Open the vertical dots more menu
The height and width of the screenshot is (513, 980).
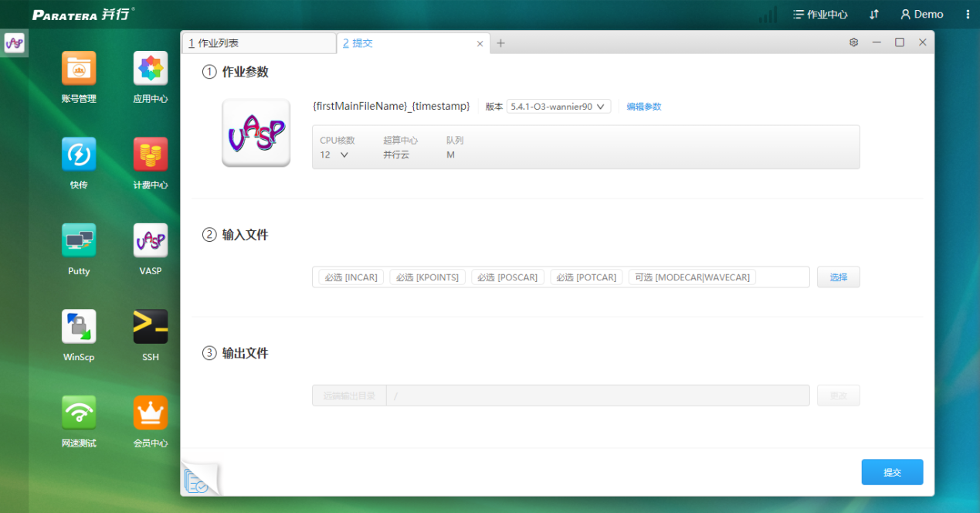[968, 14]
